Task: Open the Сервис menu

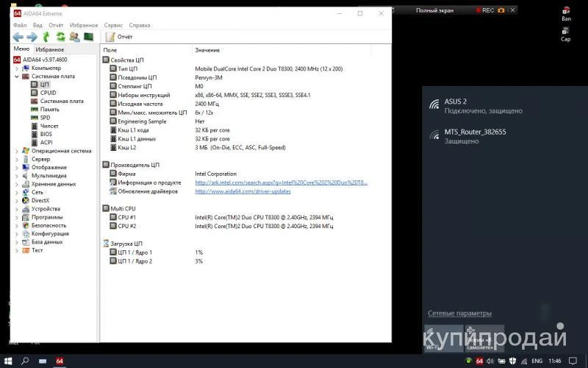Action: click(113, 25)
